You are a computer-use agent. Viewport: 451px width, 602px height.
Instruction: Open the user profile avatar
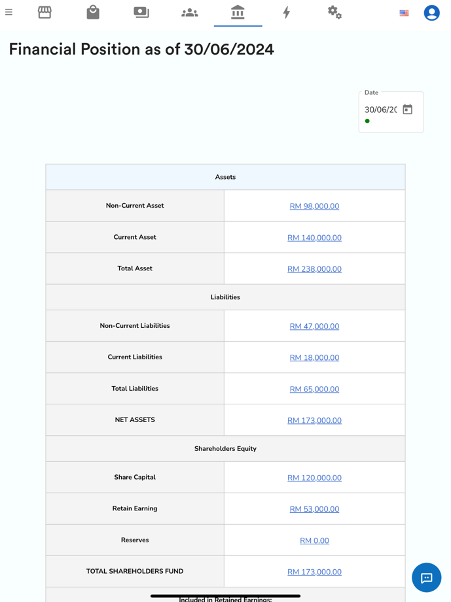click(x=431, y=13)
